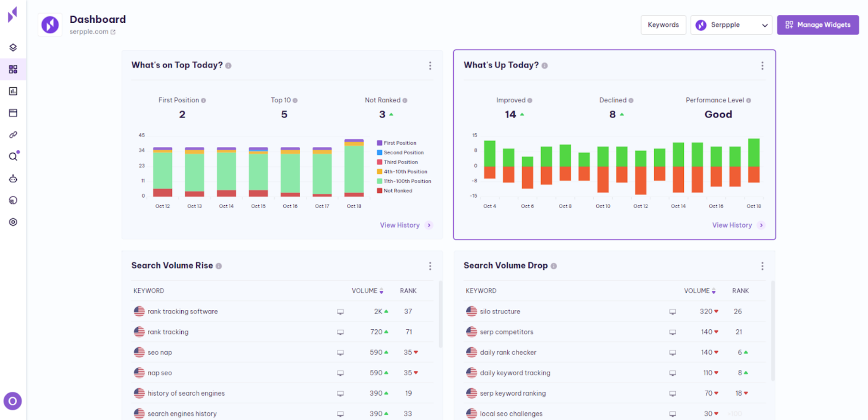The width and height of the screenshot is (868, 420).
Task: Click the RANK header in Search Volume Drop
Action: pyautogui.click(x=740, y=291)
